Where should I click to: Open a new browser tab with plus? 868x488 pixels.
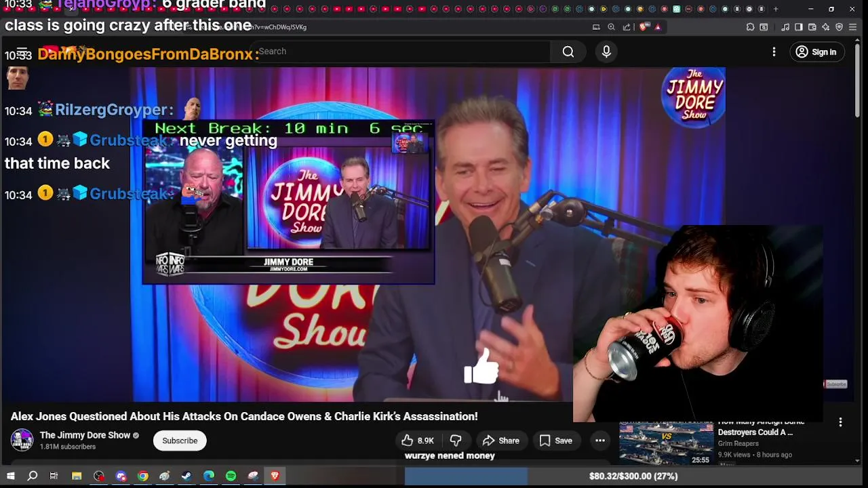[776, 9]
